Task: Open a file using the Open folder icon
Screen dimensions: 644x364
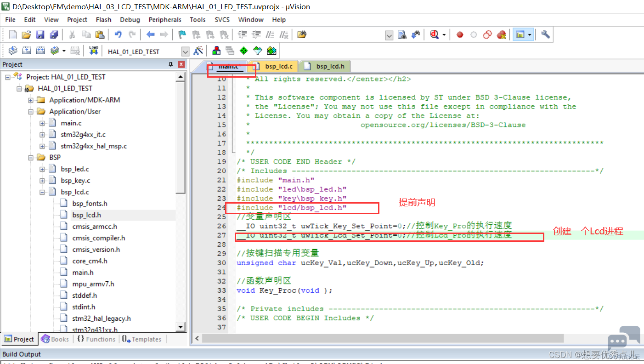Action: click(26, 34)
